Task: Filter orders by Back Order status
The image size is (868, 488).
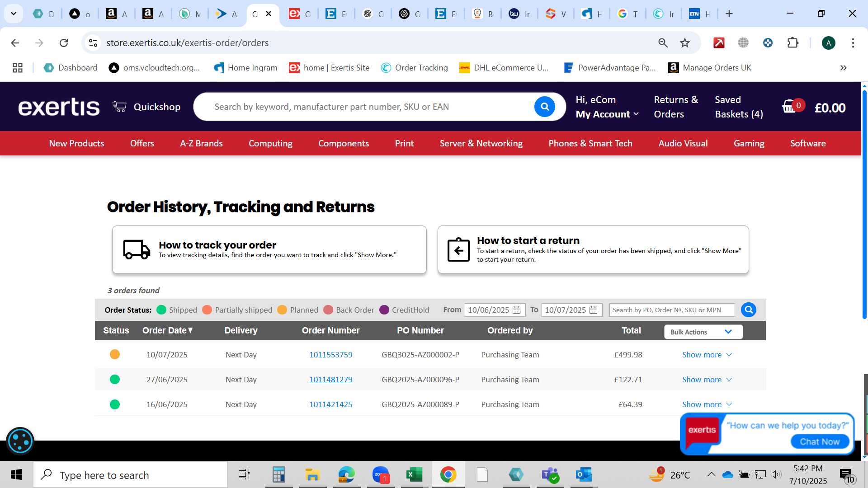Action: 349,310
